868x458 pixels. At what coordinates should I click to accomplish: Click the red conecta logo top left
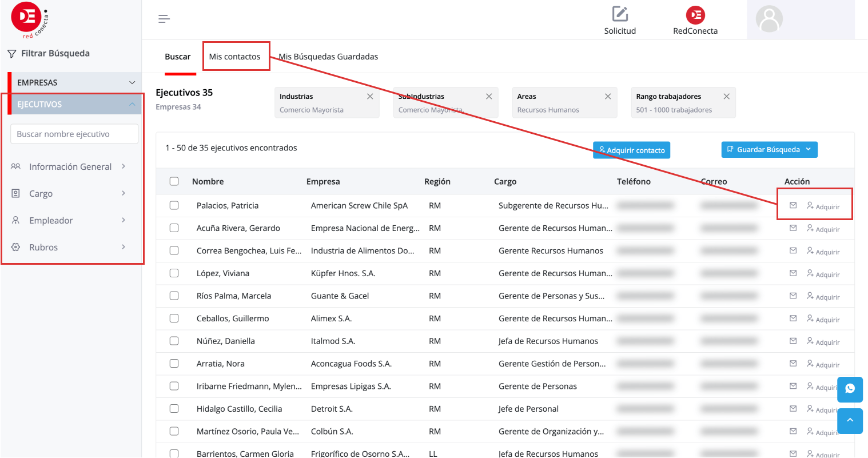click(x=30, y=20)
